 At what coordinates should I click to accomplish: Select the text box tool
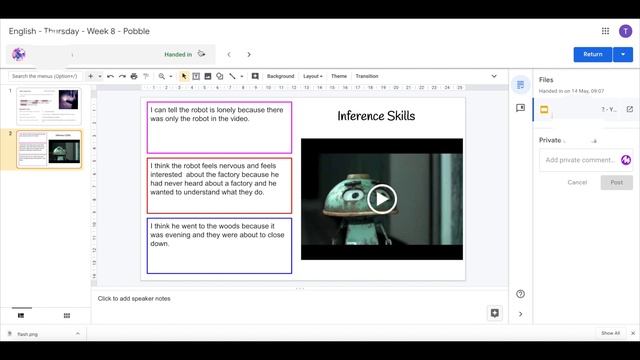click(x=196, y=76)
